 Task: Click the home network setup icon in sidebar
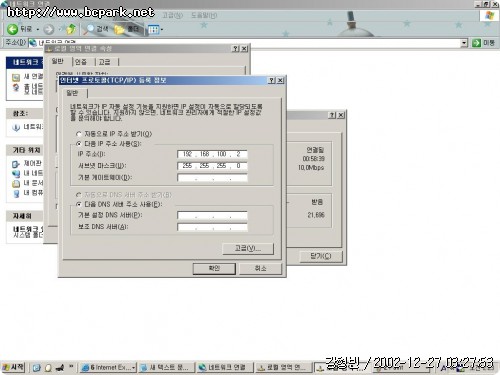pos(16,88)
